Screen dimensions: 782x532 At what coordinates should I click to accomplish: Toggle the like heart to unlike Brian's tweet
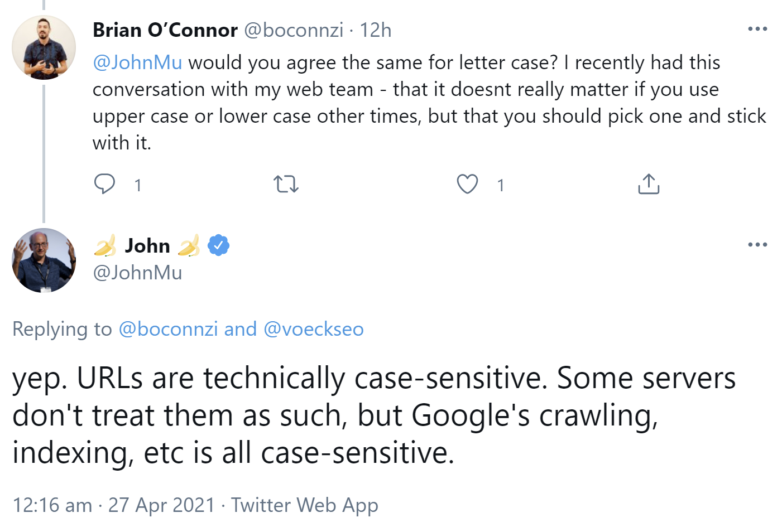pos(467,183)
